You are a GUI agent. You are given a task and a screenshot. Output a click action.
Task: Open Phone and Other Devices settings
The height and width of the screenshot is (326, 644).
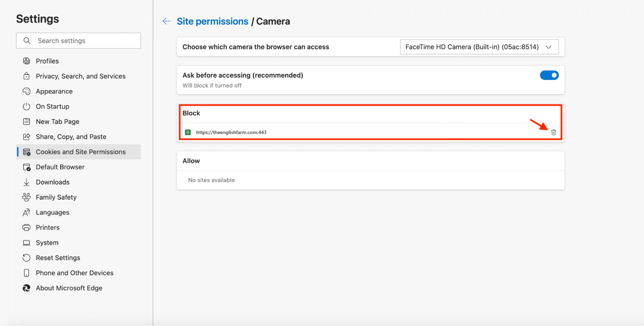74,273
